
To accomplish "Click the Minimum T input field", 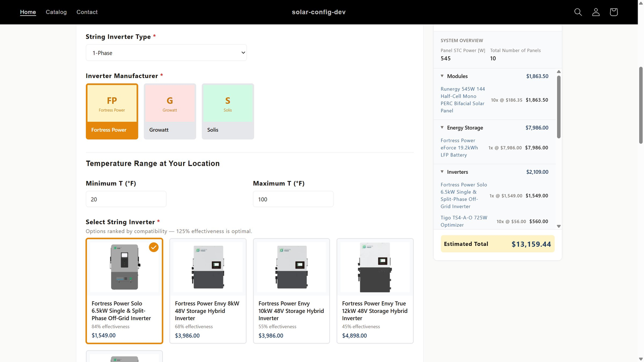I will tap(126, 199).
